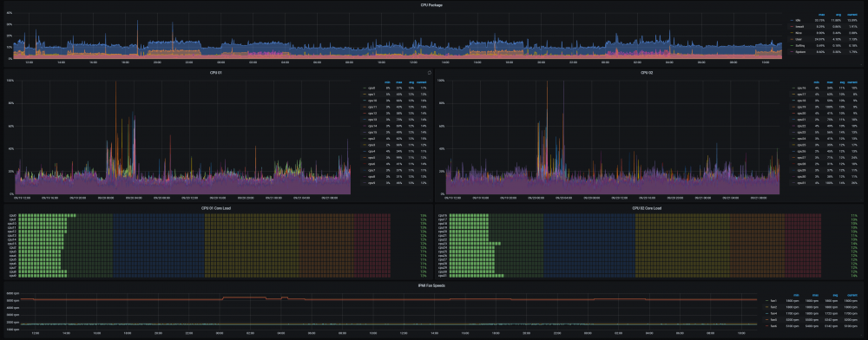Screen dimensions: 868x340
Task: Click the Idle series color line in CPU Package legend
Action: click(792, 21)
